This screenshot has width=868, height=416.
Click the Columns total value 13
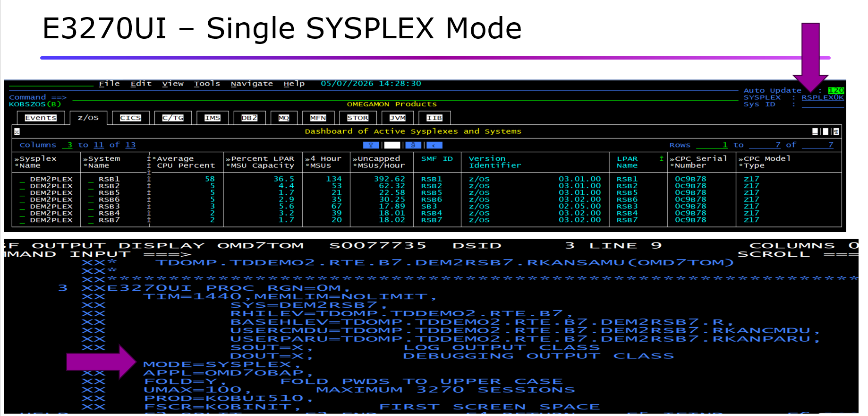coord(130,145)
